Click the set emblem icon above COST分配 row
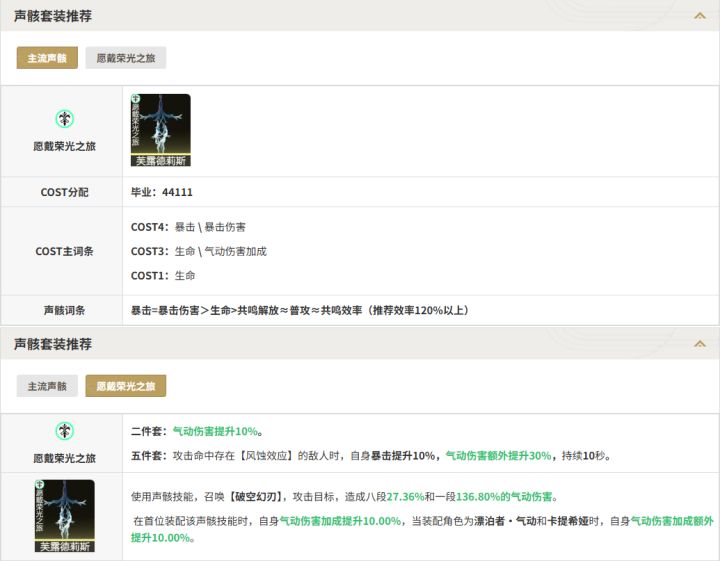Image resolution: width=720 pixels, height=561 pixels. coord(65,119)
